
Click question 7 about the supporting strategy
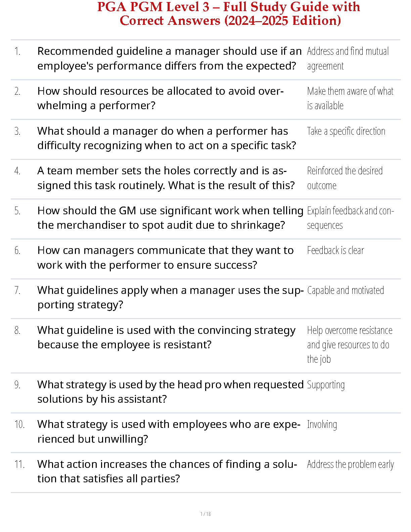(170, 297)
